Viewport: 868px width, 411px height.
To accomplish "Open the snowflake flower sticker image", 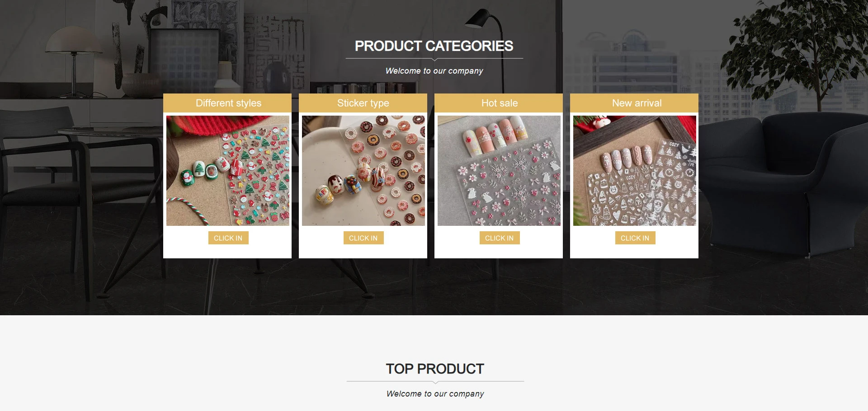I will coord(499,171).
